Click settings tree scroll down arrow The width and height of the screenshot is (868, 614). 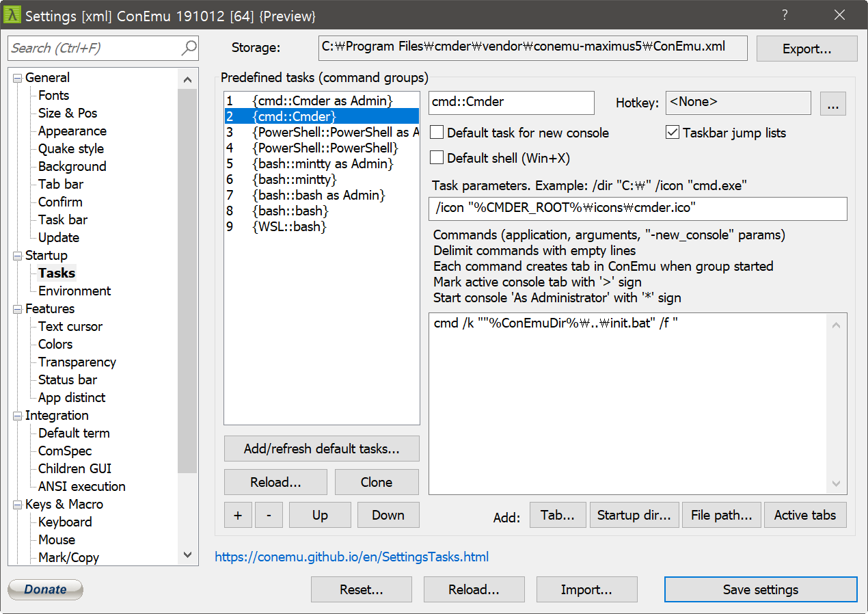188,556
